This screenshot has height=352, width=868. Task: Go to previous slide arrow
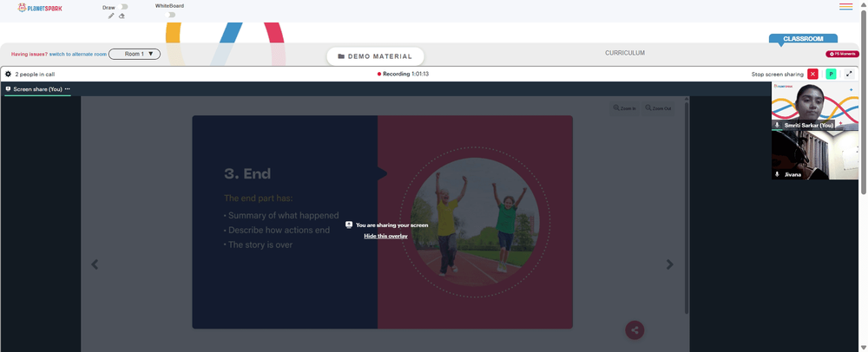95,264
